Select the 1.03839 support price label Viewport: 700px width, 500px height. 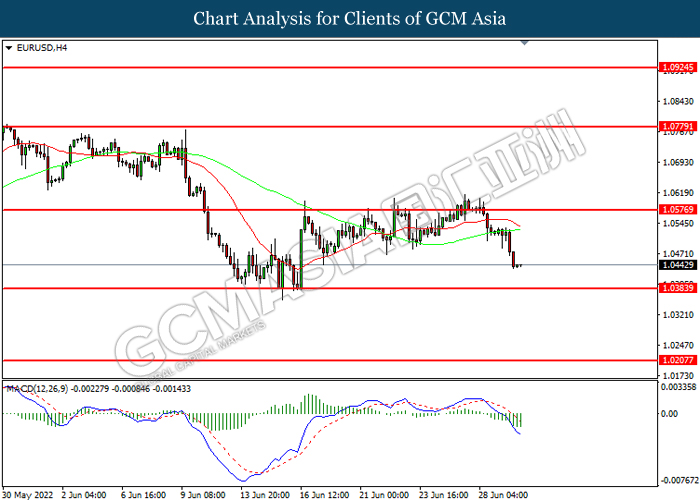[678, 288]
